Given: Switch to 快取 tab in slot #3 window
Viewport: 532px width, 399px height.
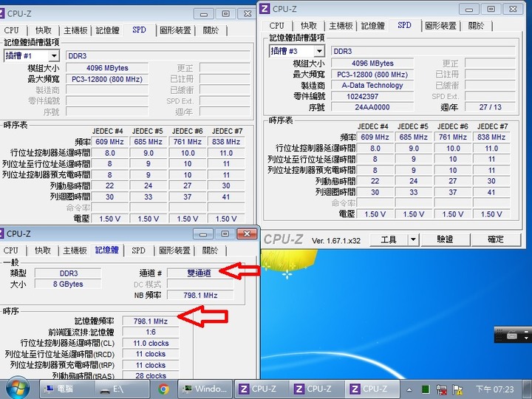Looking at the screenshot, I should (x=308, y=25).
